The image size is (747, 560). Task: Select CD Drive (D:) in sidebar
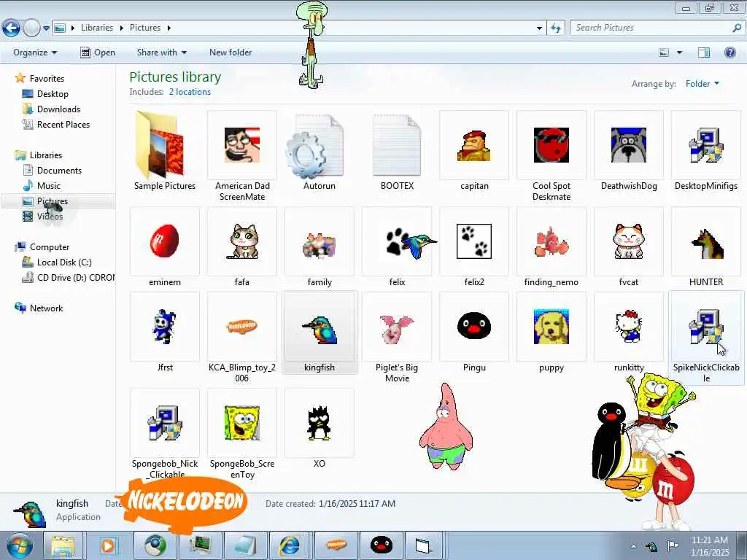(x=75, y=278)
